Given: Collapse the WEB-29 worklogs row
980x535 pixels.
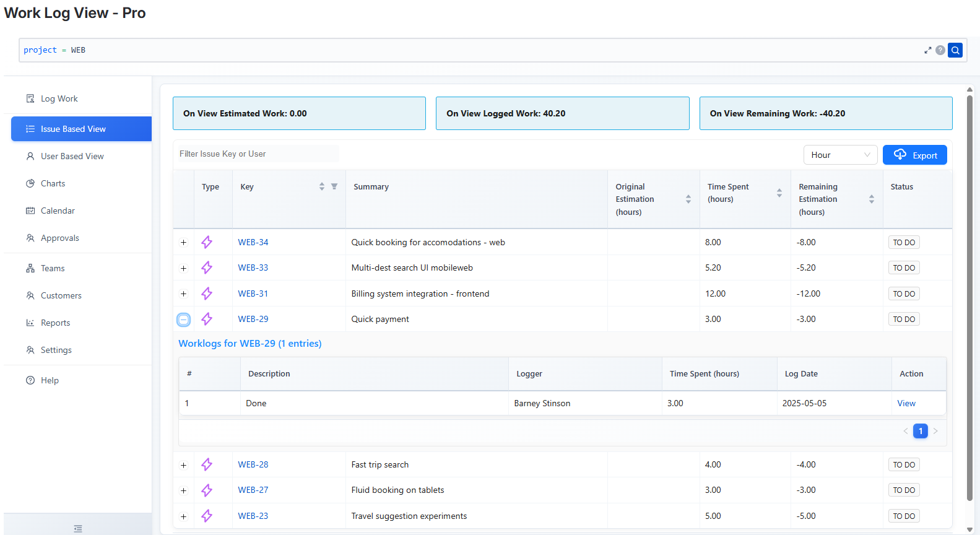Looking at the screenshot, I should pos(183,320).
